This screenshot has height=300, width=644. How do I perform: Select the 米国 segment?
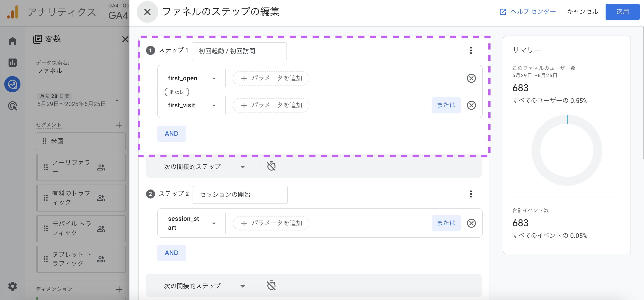pyautogui.click(x=81, y=141)
